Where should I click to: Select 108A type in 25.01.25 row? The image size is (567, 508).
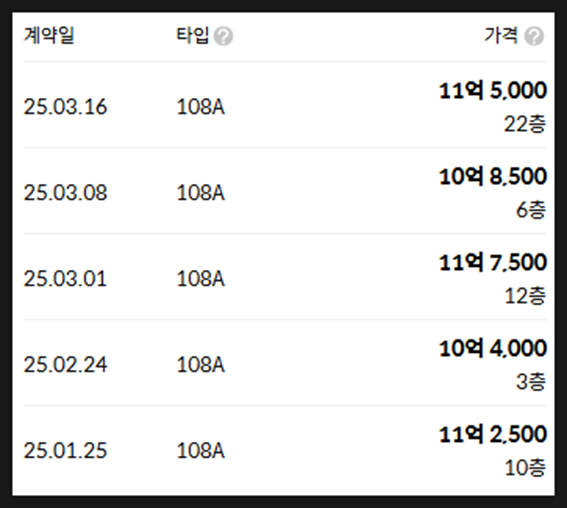pyautogui.click(x=201, y=451)
